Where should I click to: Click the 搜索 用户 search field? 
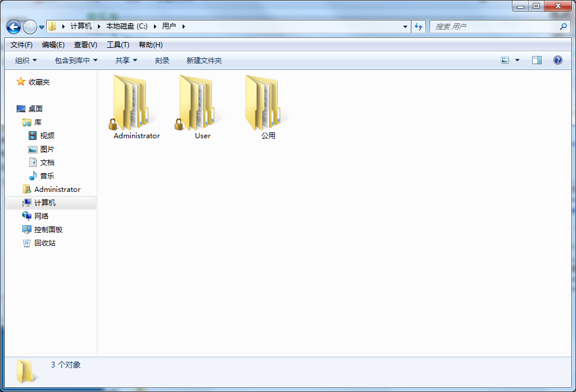[x=493, y=27]
